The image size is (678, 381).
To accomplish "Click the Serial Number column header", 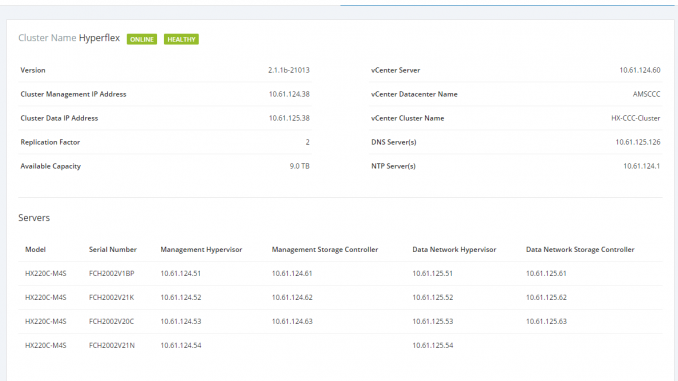I will pyautogui.click(x=113, y=250).
